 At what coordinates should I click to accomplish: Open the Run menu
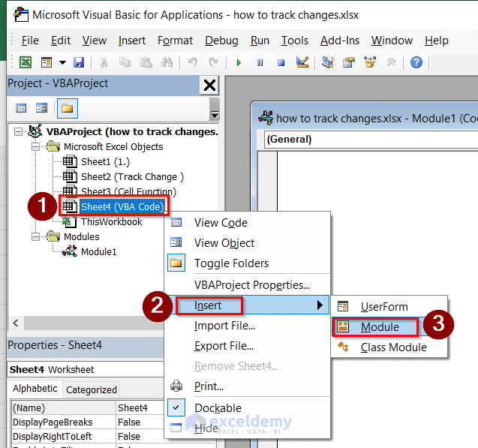260,41
